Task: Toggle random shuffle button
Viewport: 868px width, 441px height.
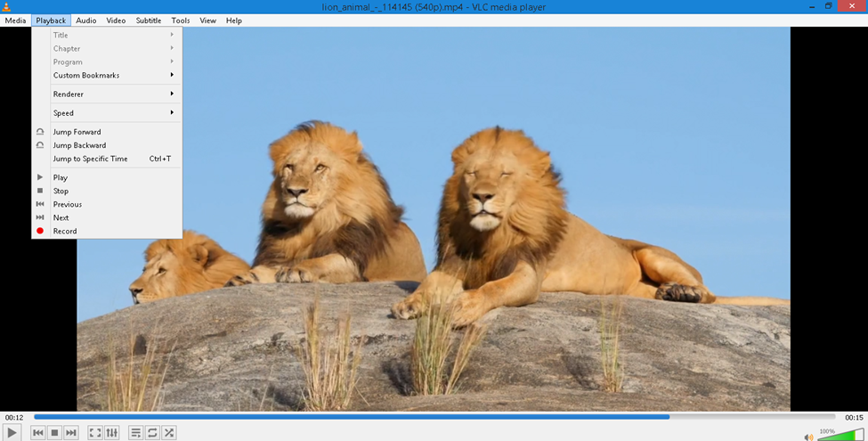Action: click(x=169, y=433)
